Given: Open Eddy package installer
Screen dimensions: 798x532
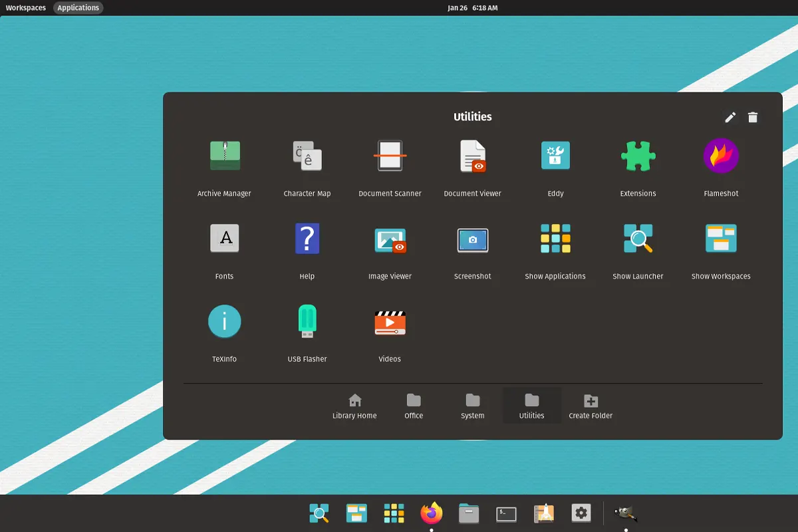Looking at the screenshot, I should [x=555, y=156].
